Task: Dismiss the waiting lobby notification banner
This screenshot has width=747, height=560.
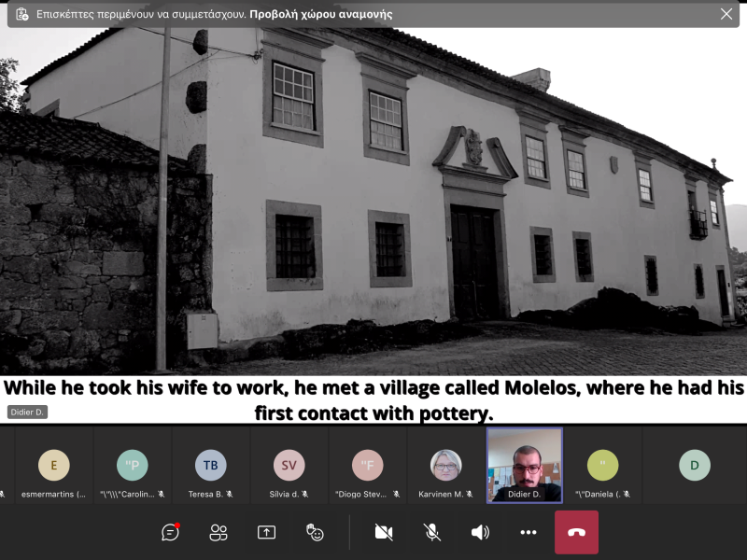Action: coord(726,14)
